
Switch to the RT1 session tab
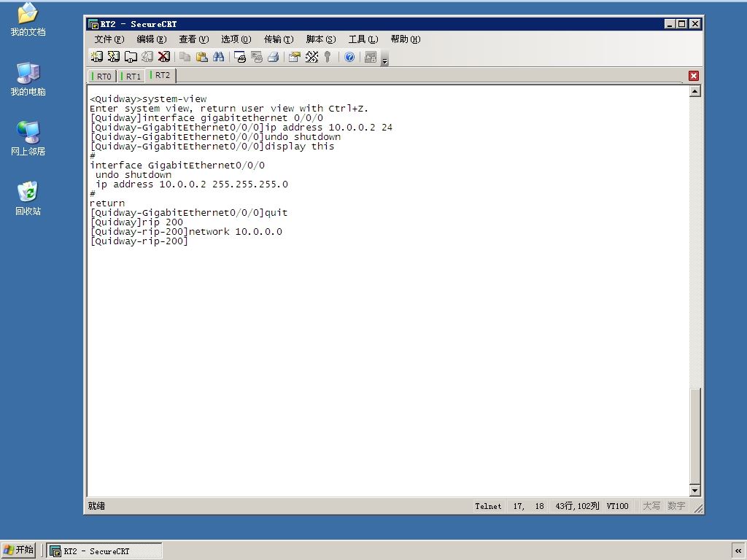pos(131,76)
